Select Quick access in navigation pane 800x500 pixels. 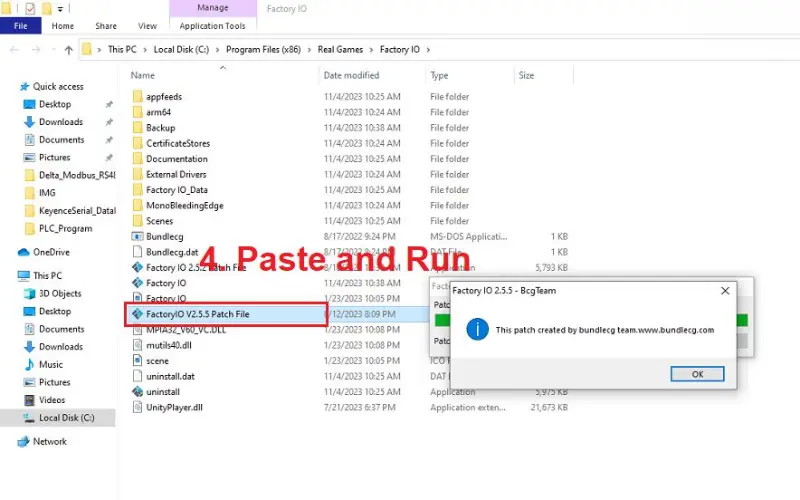[x=58, y=87]
